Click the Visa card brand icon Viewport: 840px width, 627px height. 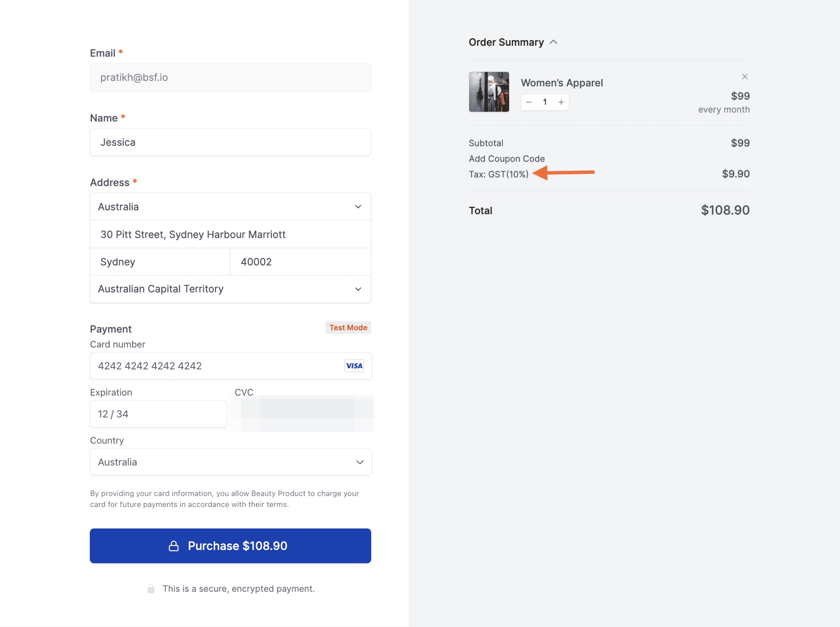pos(354,366)
